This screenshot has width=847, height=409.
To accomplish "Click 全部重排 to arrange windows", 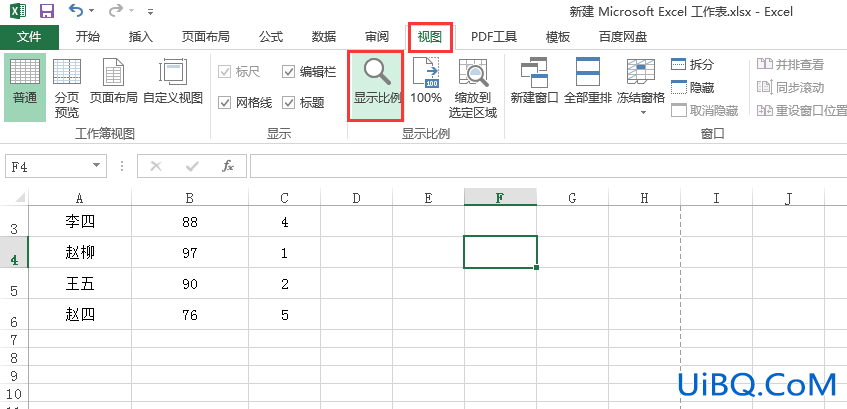I will tap(588, 82).
